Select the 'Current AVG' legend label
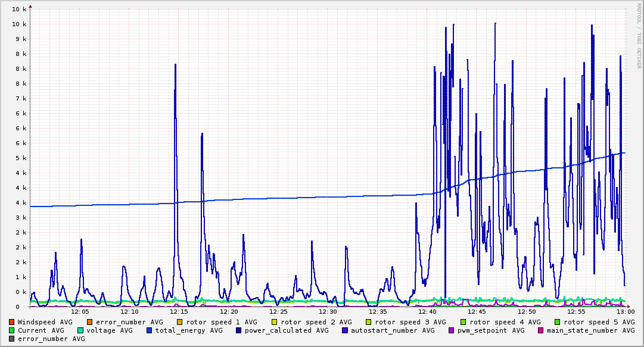This screenshot has height=347, width=644. pyautogui.click(x=41, y=330)
